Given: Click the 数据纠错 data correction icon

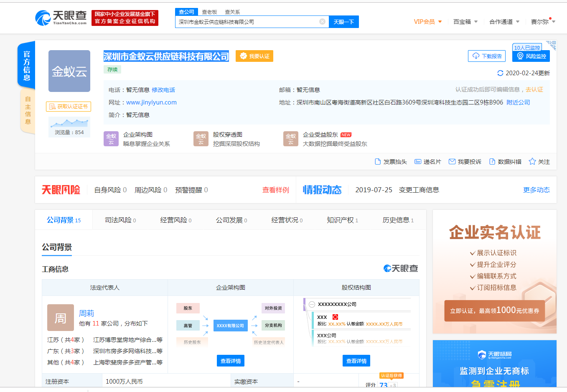Looking at the screenshot, I should 491,161.
